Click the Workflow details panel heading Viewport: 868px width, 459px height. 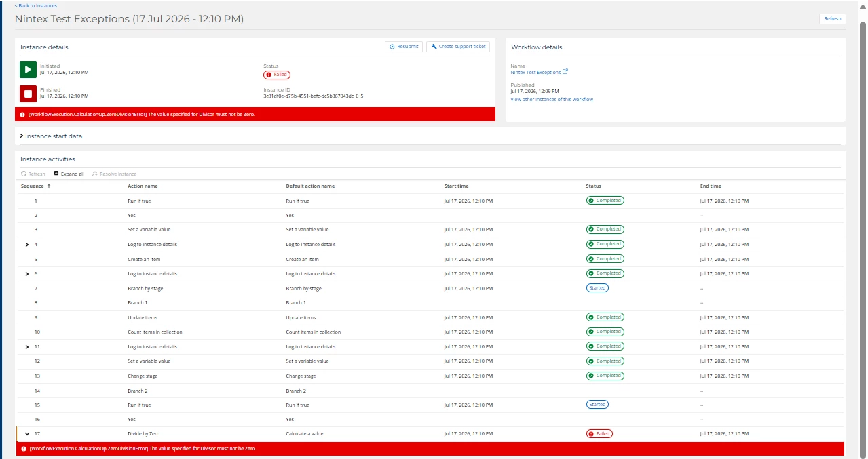[x=537, y=47]
